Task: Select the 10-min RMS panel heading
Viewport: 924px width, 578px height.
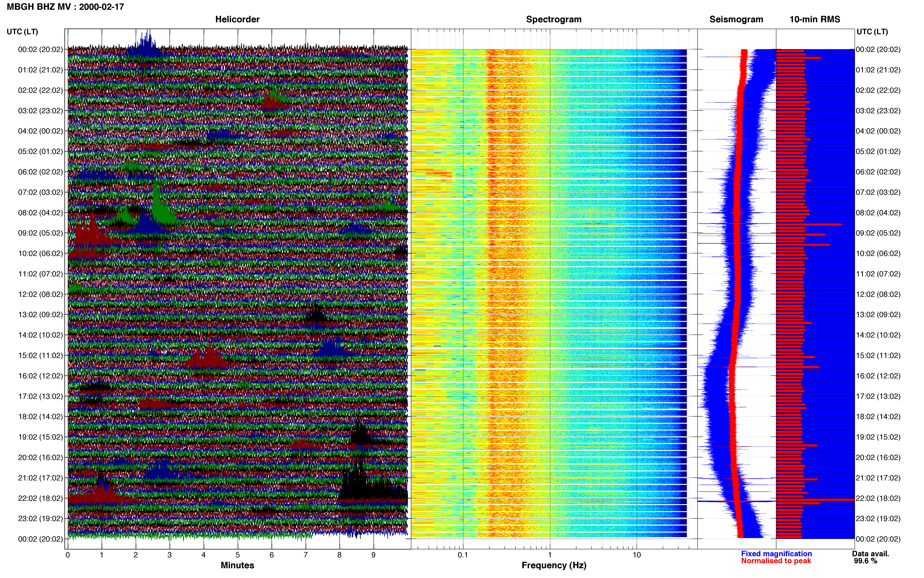Action: (x=815, y=19)
